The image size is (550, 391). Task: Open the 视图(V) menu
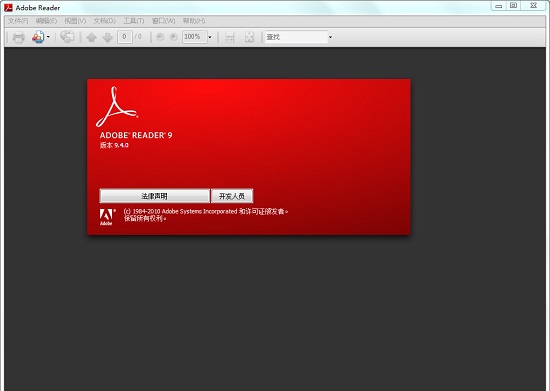click(75, 21)
